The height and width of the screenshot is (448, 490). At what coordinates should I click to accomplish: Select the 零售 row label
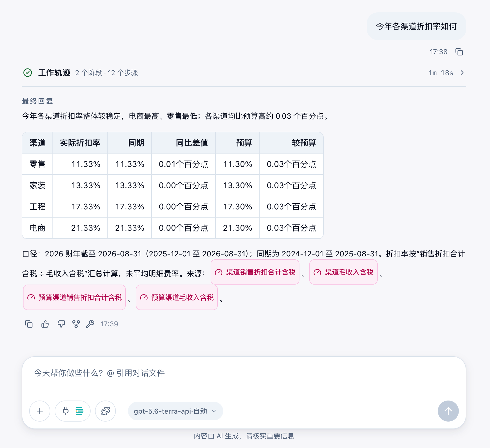pos(37,164)
